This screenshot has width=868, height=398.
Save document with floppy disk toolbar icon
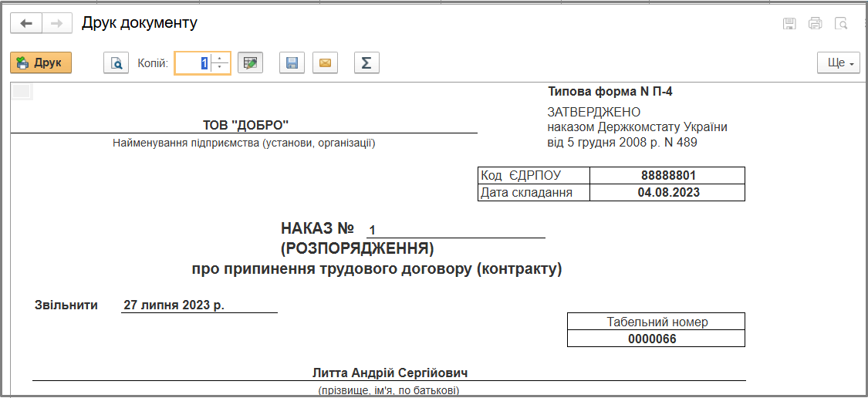[x=292, y=63]
